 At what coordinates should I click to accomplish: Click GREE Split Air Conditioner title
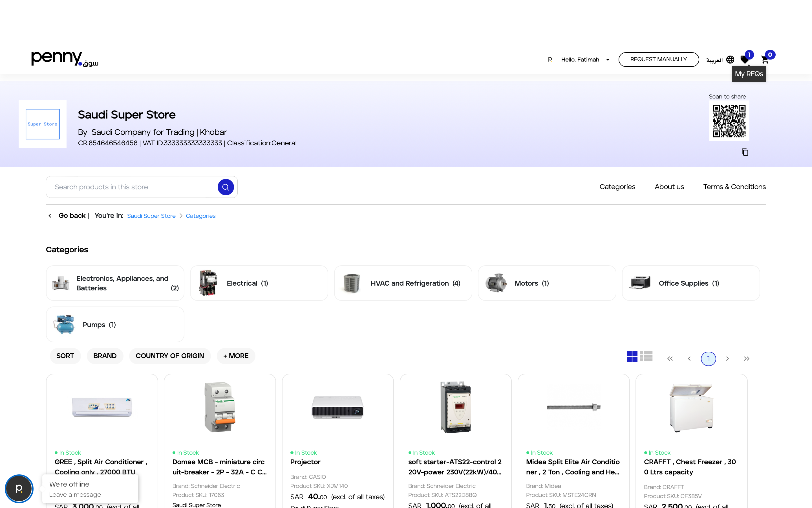click(101, 467)
